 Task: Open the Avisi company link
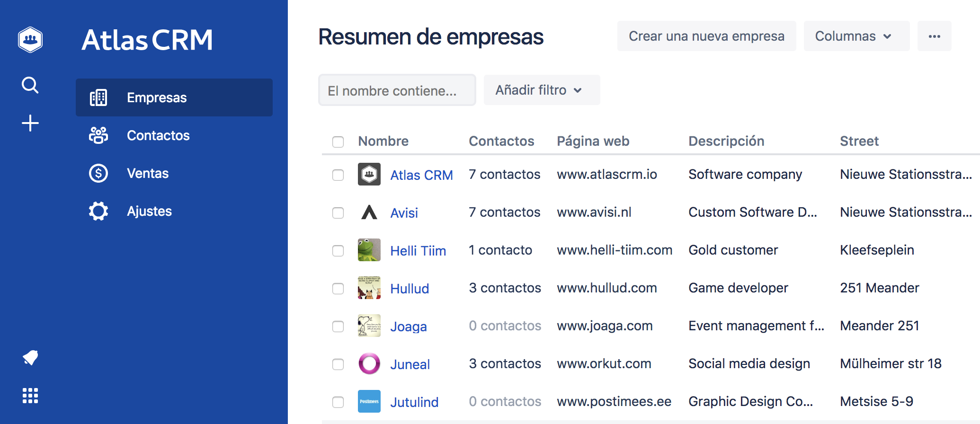click(x=404, y=213)
